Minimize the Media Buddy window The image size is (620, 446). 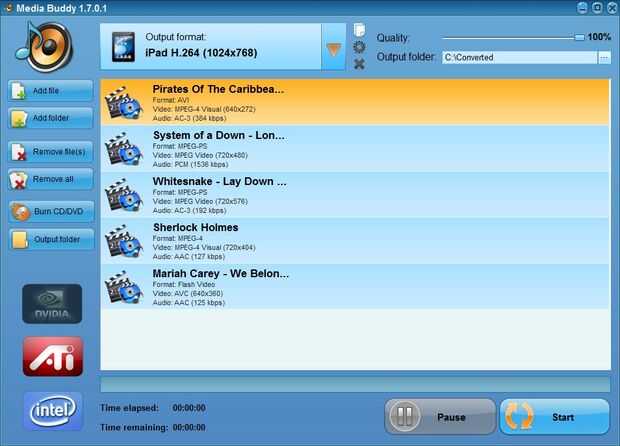pos(582,8)
